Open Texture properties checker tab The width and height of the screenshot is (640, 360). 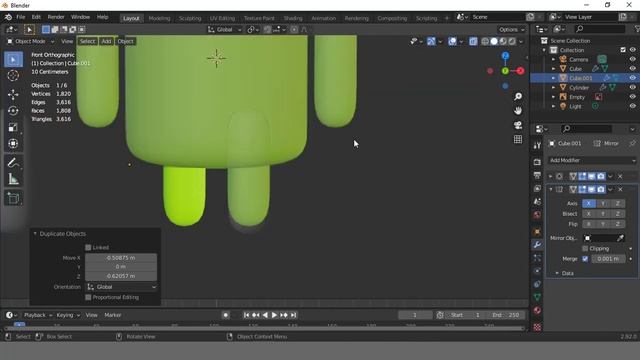pos(537,327)
